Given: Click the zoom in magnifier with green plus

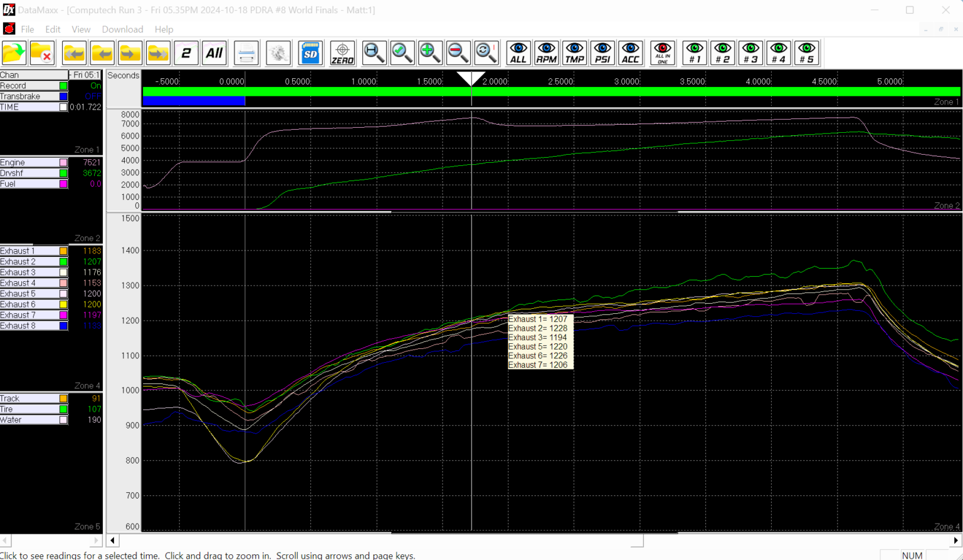Looking at the screenshot, I should [430, 53].
